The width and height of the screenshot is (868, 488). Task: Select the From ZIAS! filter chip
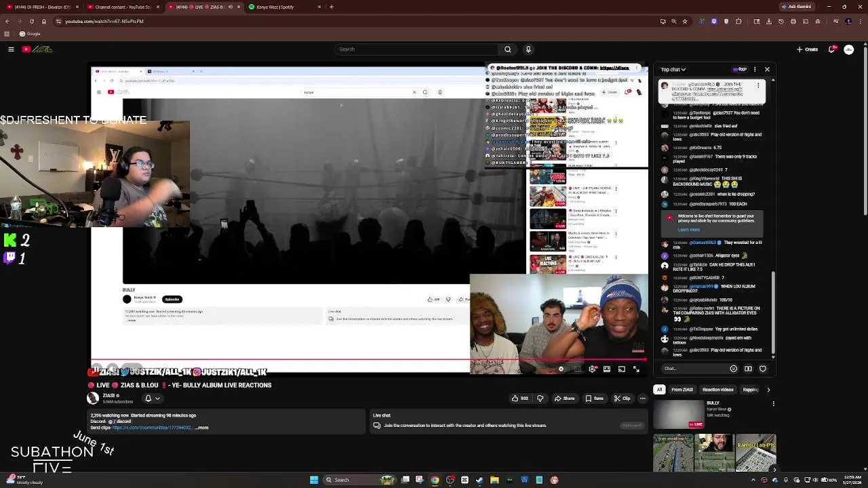pos(682,390)
